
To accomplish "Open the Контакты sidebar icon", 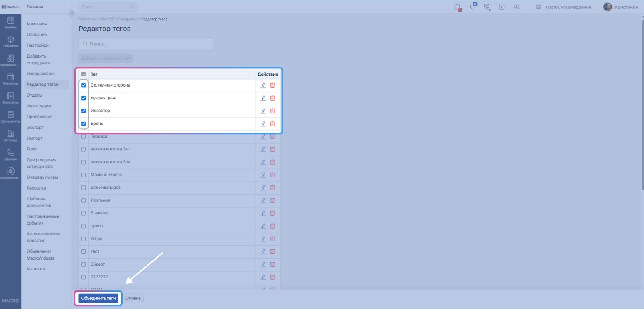I will click(10, 98).
